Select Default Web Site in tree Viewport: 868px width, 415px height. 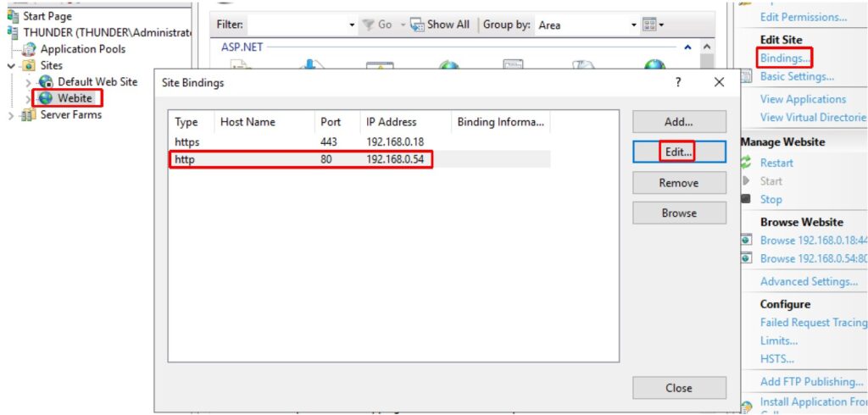[x=97, y=82]
